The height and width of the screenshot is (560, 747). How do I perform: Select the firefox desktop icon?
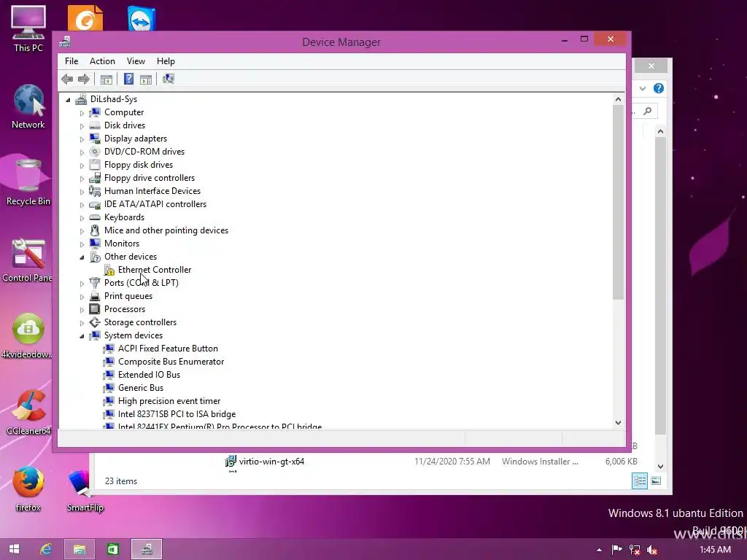coord(28,489)
